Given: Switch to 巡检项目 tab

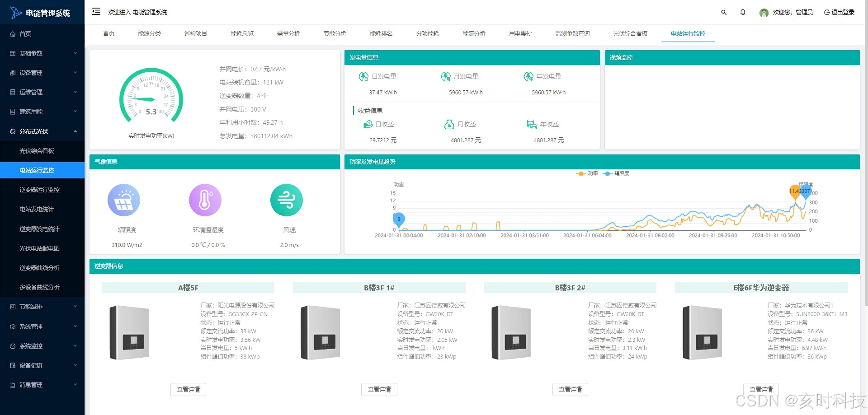Looking at the screenshot, I should tap(196, 33).
